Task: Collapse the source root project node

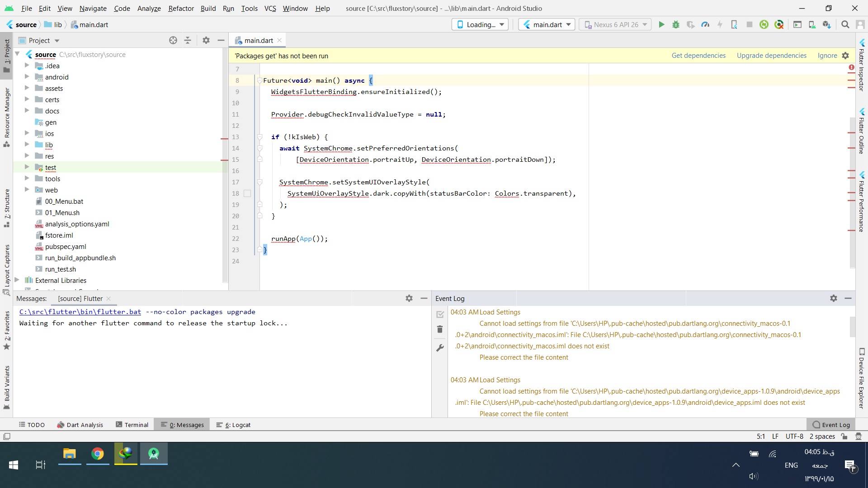Action: (x=17, y=54)
